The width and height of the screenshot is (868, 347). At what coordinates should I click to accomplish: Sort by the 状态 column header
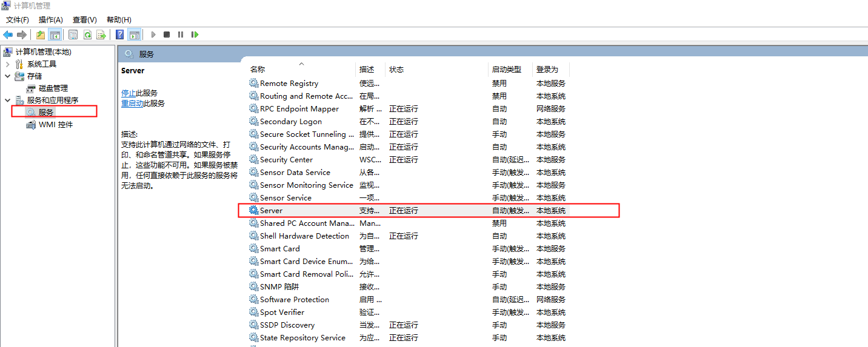click(x=396, y=69)
